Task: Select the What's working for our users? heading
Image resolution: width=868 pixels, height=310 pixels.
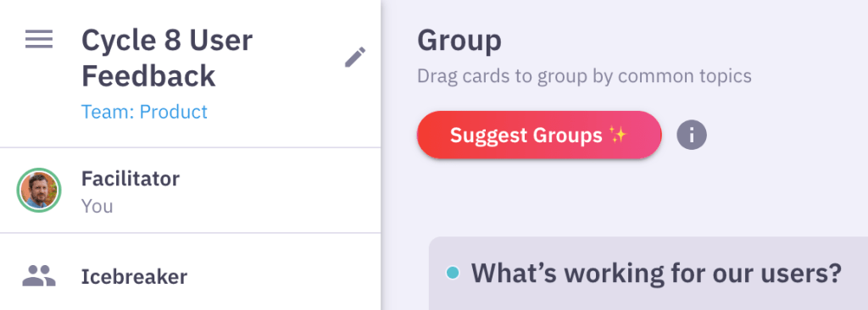Action: pos(657,273)
